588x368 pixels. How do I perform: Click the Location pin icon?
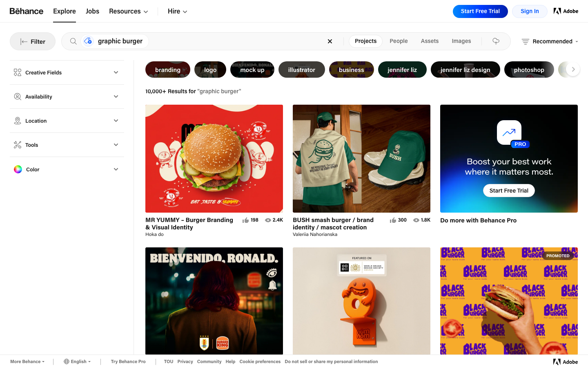[x=18, y=121]
